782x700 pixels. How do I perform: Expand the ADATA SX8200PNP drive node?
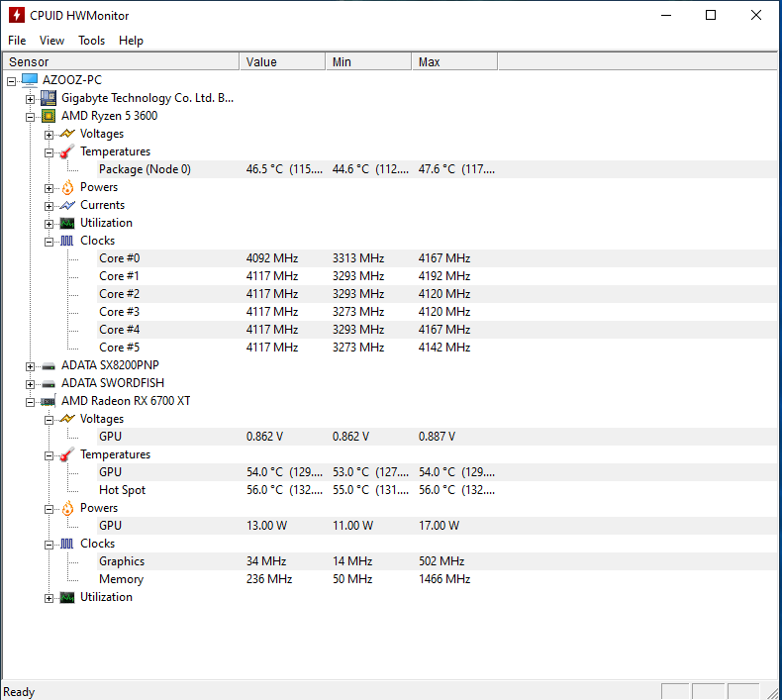click(31, 366)
